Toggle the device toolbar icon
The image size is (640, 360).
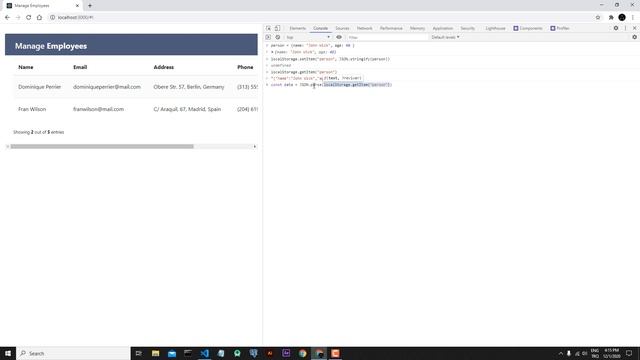coord(277,28)
